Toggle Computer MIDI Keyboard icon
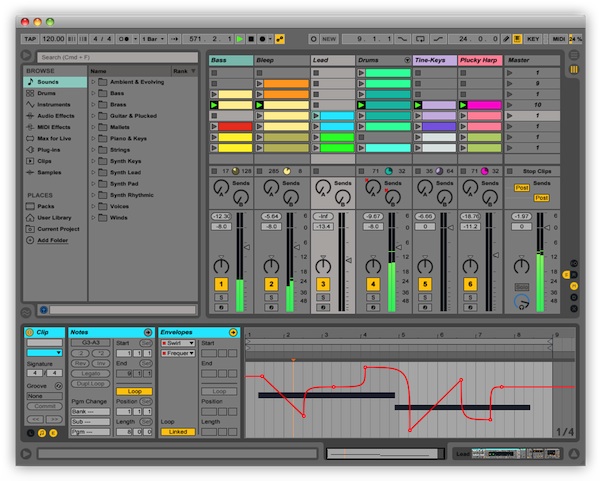The image size is (600, 481). pyautogui.click(x=517, y=39)
